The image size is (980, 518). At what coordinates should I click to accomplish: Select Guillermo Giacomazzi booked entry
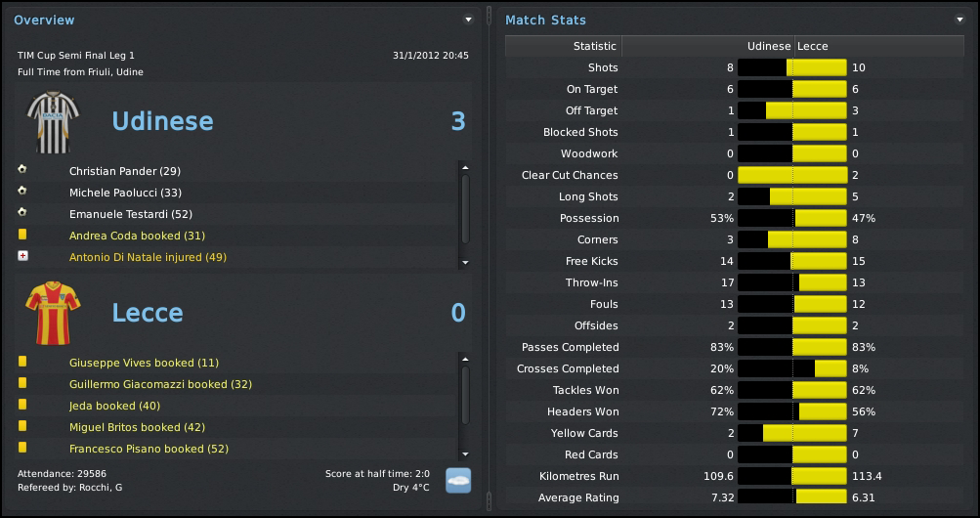coord(160,384)
